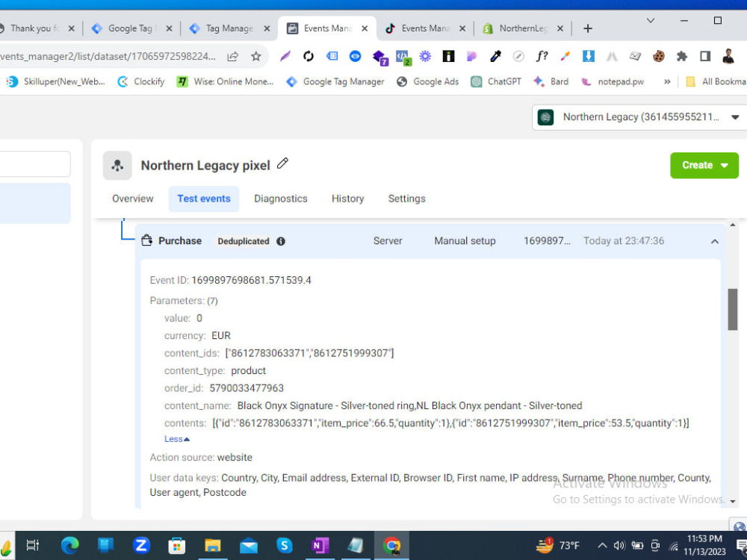Open the Tag Assistant Companion extension
Screen dimensions: 747x560
tap(332, 56)
